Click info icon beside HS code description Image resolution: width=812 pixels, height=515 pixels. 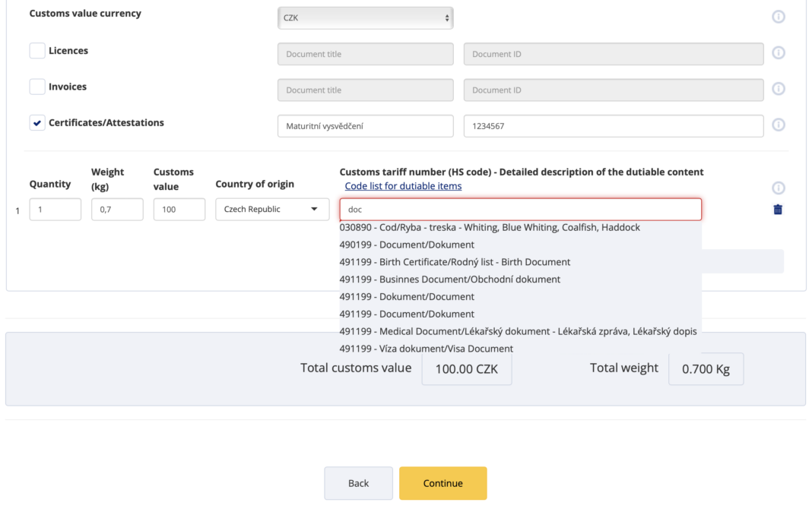coord(778,188)
